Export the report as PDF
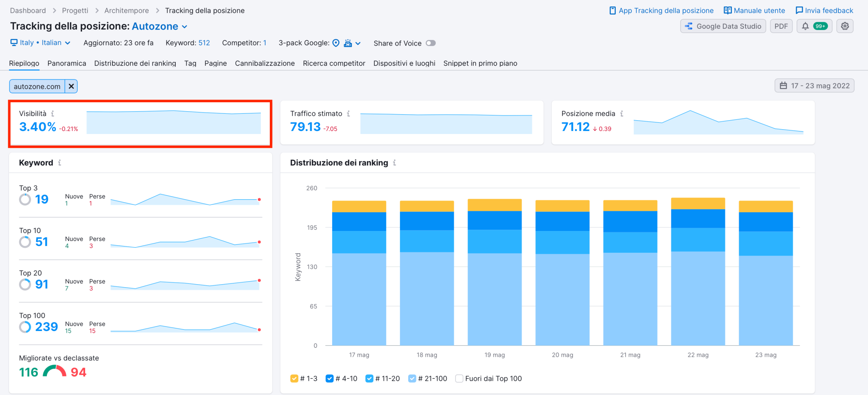Screen dimensions: 868x395 coord(781,26)
